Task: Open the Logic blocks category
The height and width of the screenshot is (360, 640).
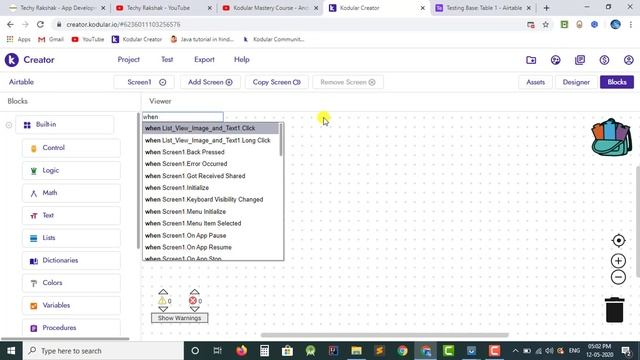Action: point(71,170)
